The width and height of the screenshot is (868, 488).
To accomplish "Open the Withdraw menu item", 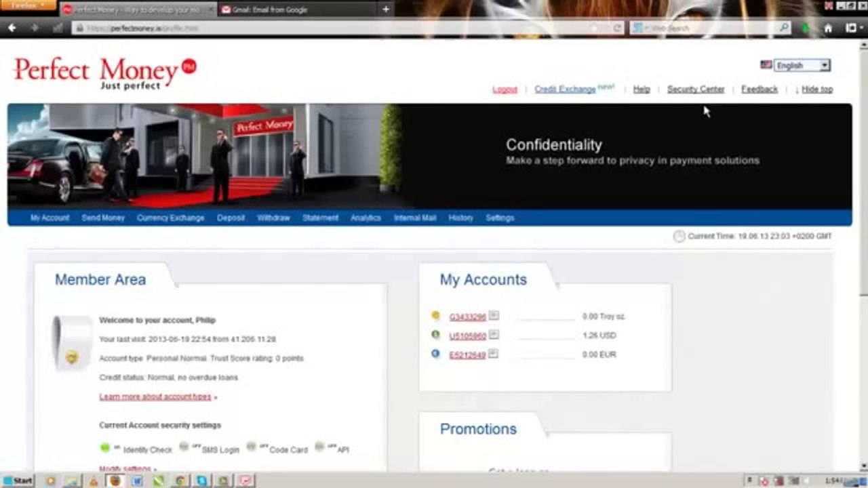I will 273,218.
